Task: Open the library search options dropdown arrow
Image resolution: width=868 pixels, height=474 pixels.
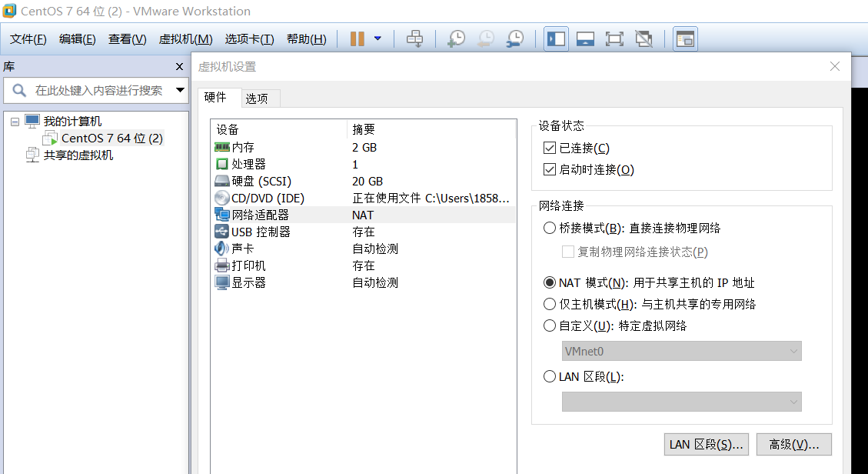Action: 180,90
